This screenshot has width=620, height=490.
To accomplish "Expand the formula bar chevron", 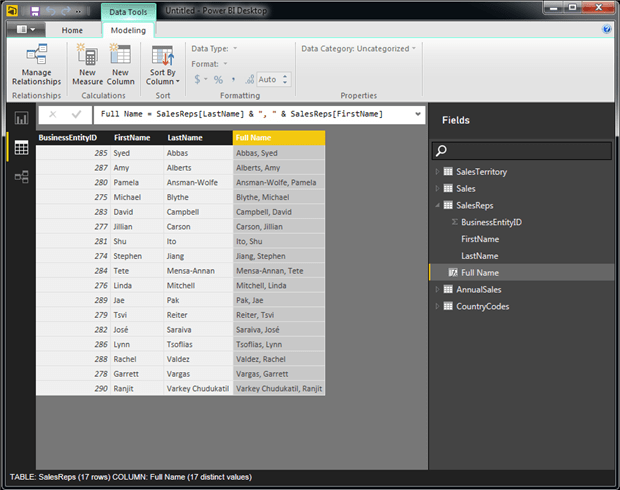I will tap(418, 114).
